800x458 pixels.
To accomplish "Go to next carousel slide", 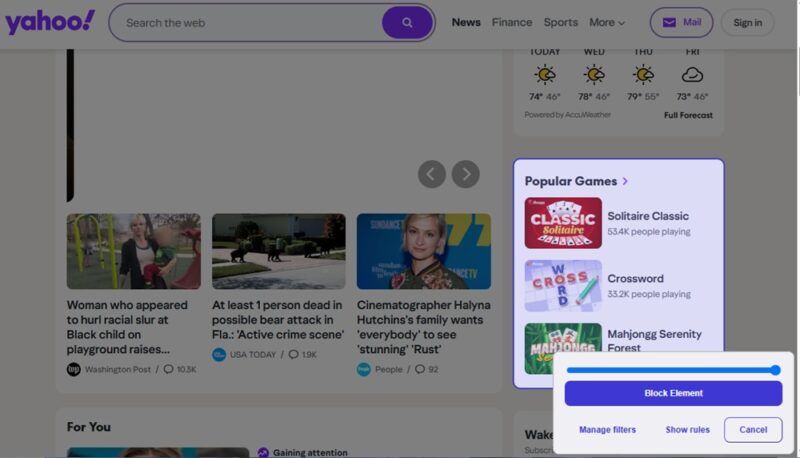I will point(465,174).
